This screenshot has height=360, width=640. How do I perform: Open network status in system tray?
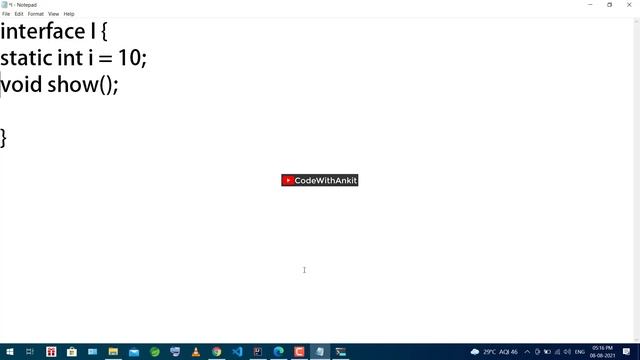pyautogui.click(x=558, y=351)
